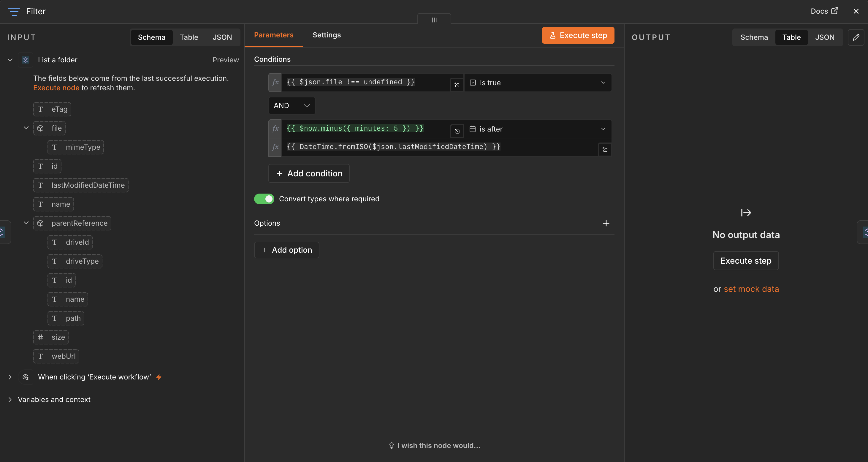Click the drag handle at top center

tap(434, 20)
